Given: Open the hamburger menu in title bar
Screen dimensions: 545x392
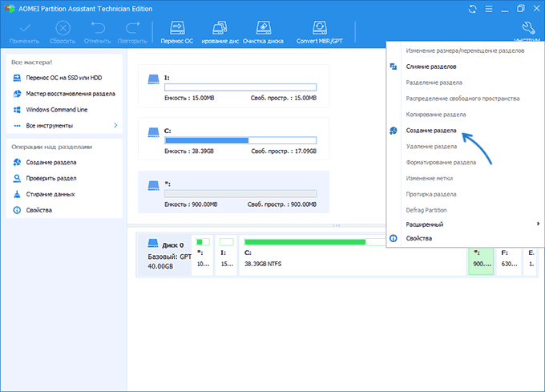Looking at the screenshot, I should click(489, 9).
